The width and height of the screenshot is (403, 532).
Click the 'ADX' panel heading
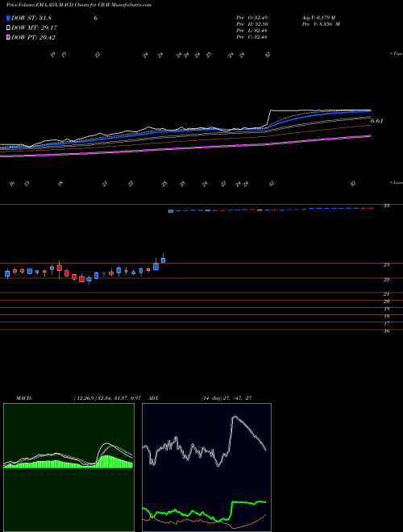pyautogui.click(x=153, y=398)
